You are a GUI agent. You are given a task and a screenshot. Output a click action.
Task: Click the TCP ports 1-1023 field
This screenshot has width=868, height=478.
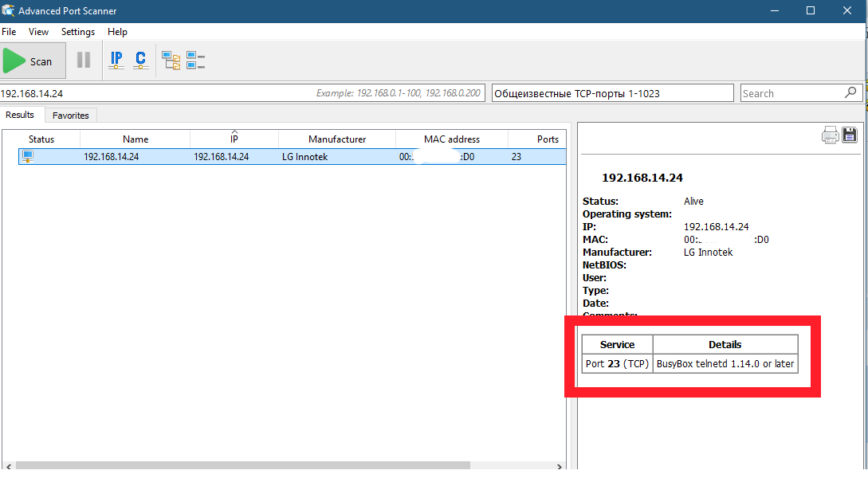click(612, 93)
